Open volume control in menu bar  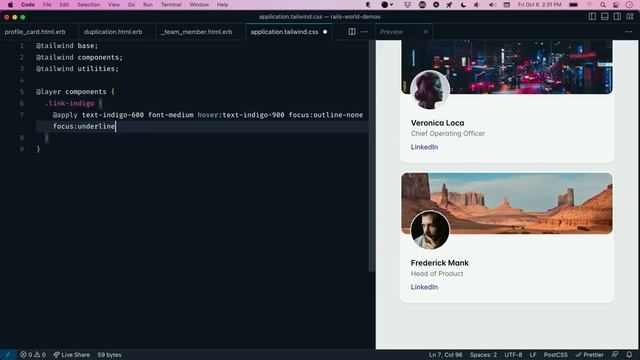click(492, 4)
